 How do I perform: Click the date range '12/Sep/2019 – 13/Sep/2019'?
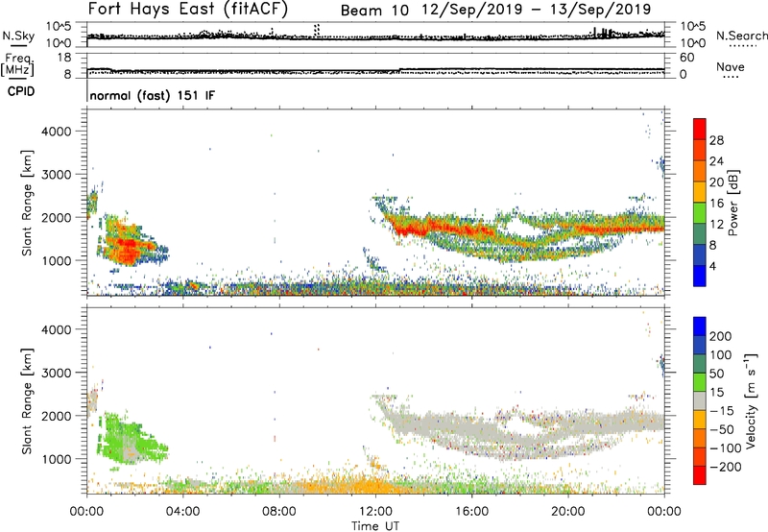[x=537, y=9]
